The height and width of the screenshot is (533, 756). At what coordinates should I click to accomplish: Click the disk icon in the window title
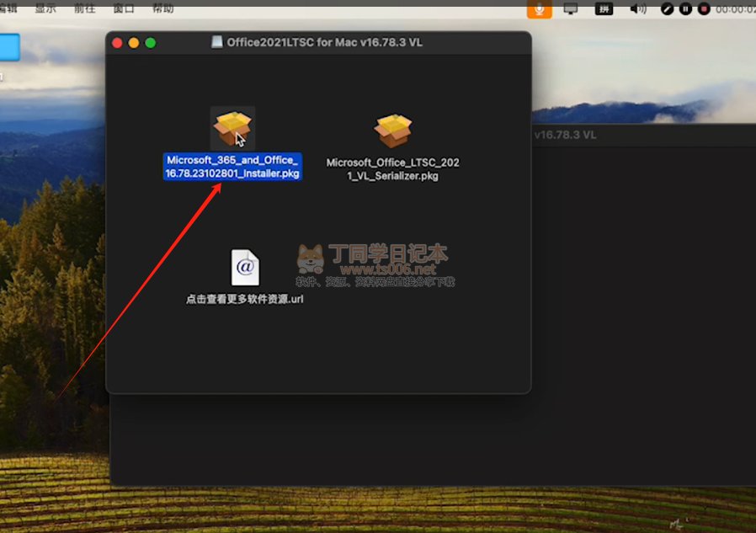(x=217, y=42)
